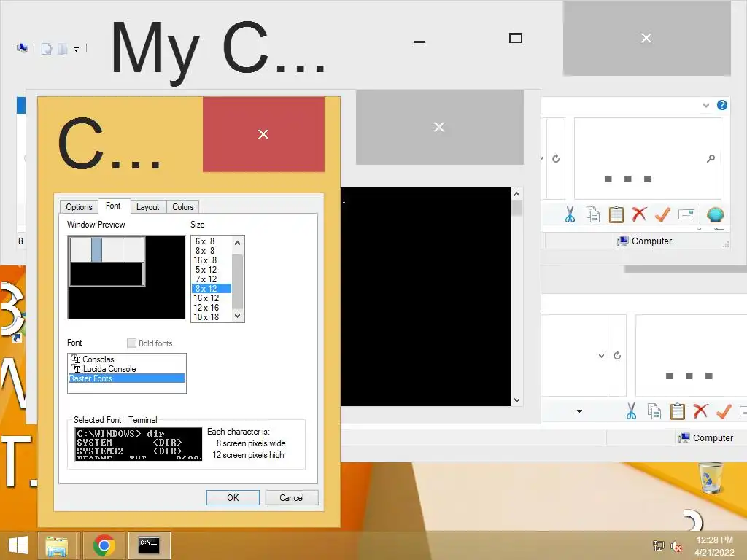Viewport: 747px width, 560px height.
Task: Click the Properties quick access icon in title bar
Action: click(47, 49)
